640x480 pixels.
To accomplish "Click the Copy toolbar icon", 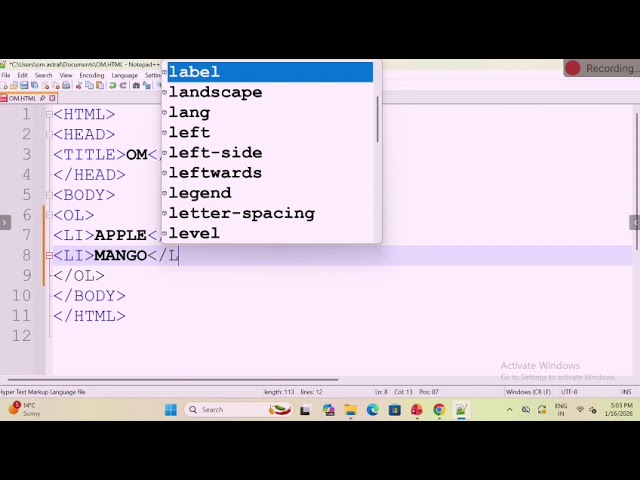I will coord(89,86).
